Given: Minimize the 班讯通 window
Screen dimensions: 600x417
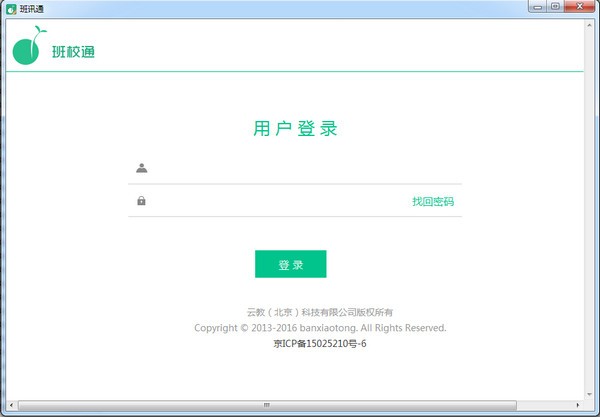Looking at the screenshot, I should [538, 7].
